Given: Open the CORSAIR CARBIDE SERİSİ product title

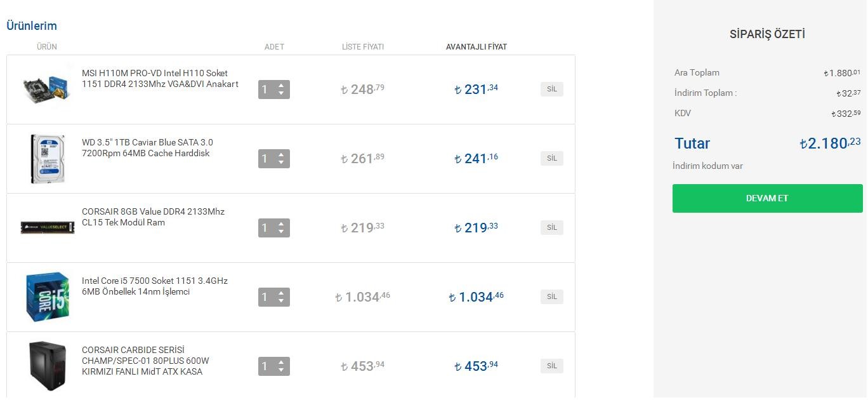Looking at the screenshot, I should click(x=145, y=361).
